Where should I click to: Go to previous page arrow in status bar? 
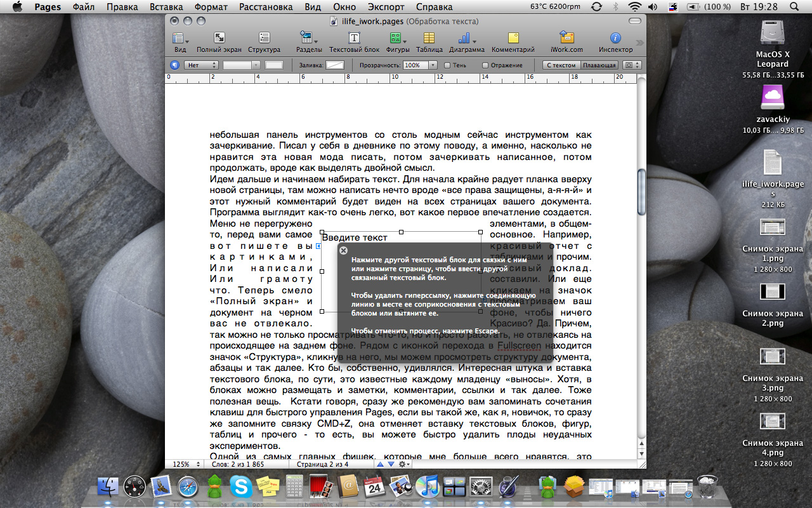(380, 464)
